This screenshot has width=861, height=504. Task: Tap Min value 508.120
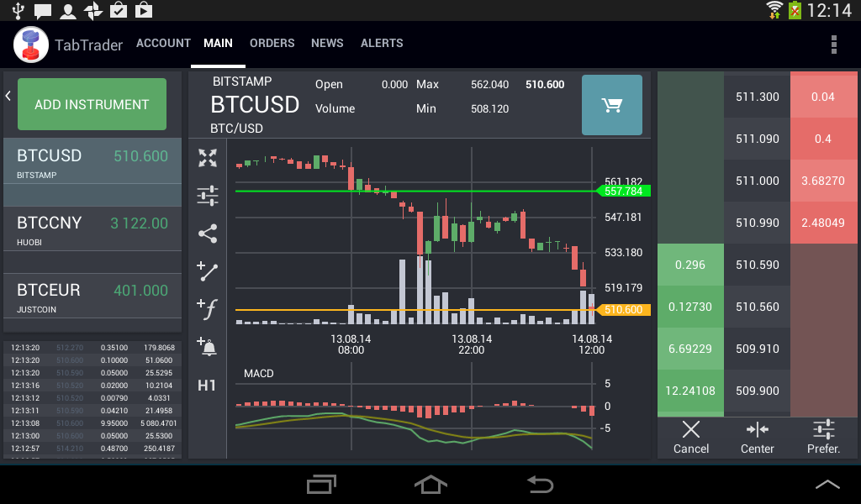coord(490,108)
